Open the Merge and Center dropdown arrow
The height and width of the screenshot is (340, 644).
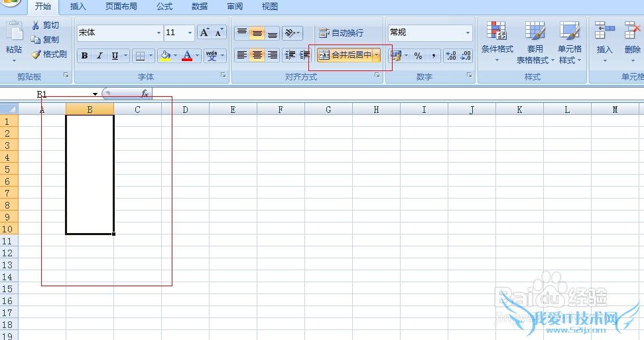click(x=377, y=55)
